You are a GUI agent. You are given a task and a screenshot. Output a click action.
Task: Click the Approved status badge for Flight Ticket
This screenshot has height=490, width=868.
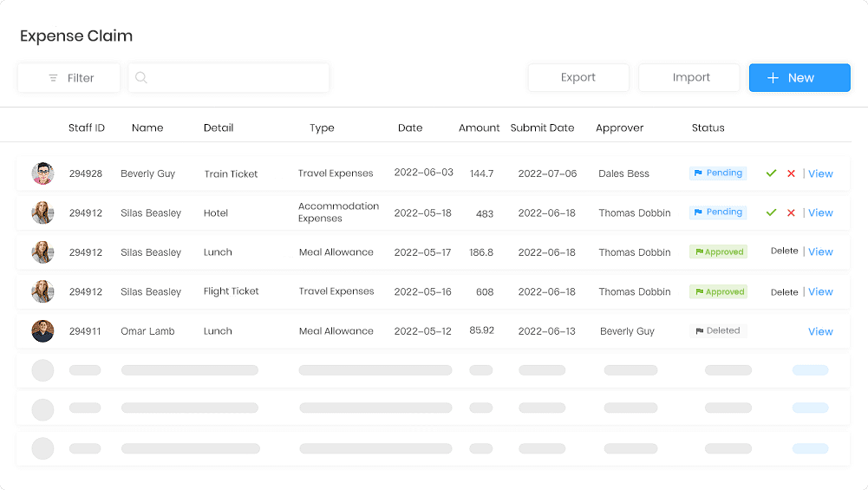pyautogui.click(x=718, y=292)
